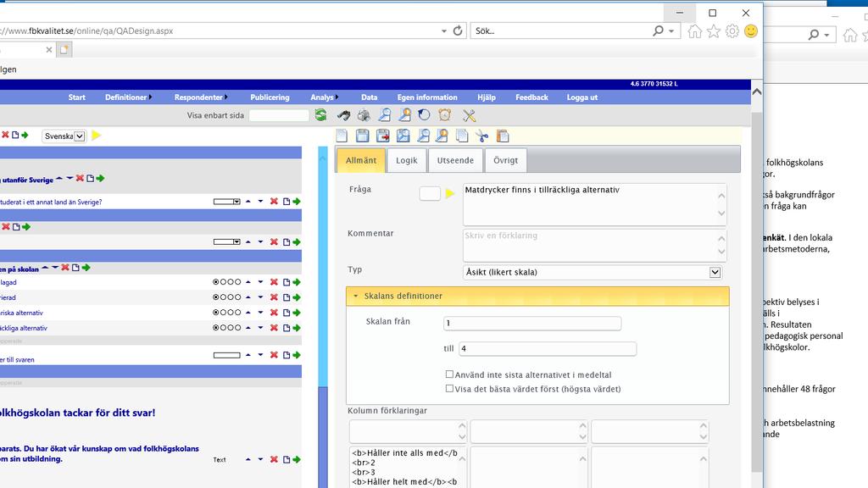Click the yellow arrow beside the Fråga field
Screen dimensions: 868x488
[x=449, y=193]
